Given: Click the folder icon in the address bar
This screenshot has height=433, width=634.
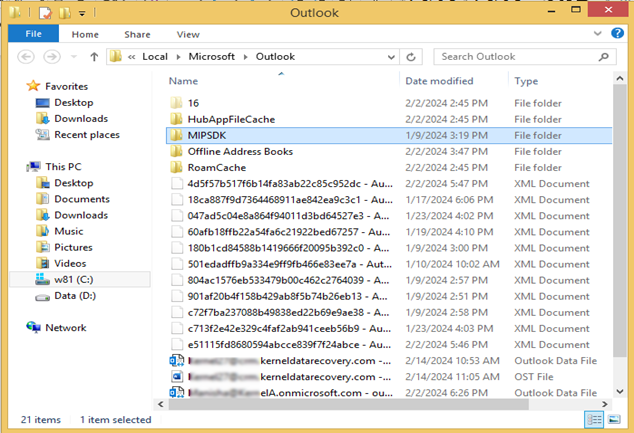Looking at the screenshot, I should [116, 57].
